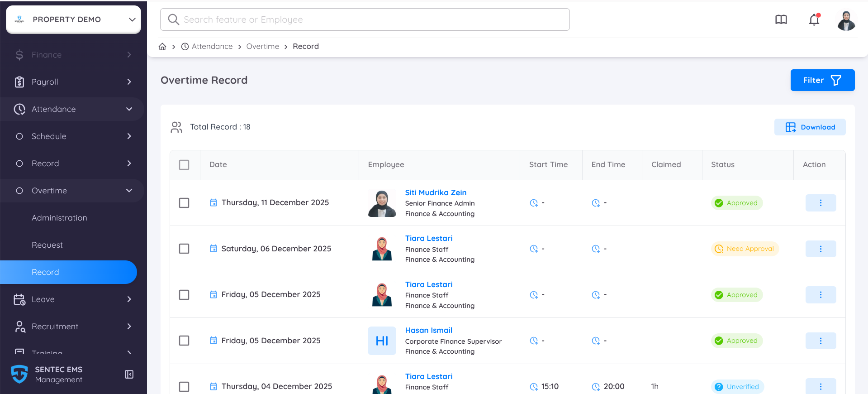Open action menu for Hasan Ismail row
This screenshot has height=394, width=868.
pos(821,341)
